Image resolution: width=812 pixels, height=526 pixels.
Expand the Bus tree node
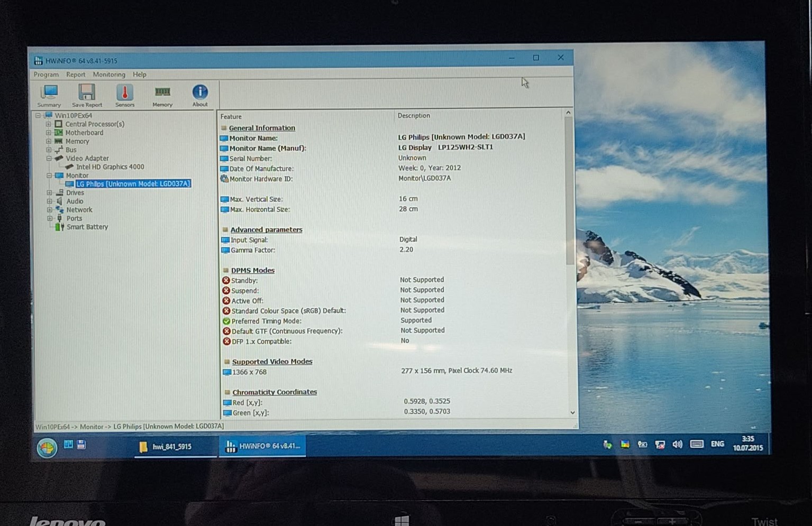tap(49, 150)
